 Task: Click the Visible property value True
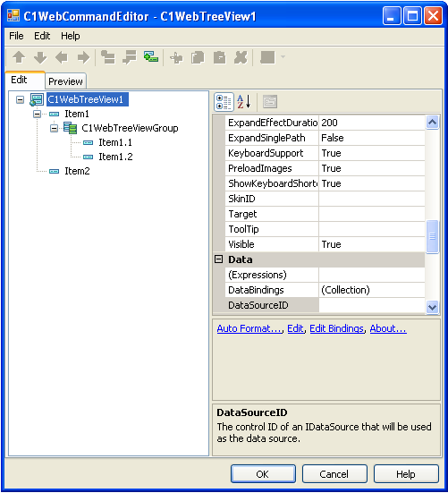(372, 244)
